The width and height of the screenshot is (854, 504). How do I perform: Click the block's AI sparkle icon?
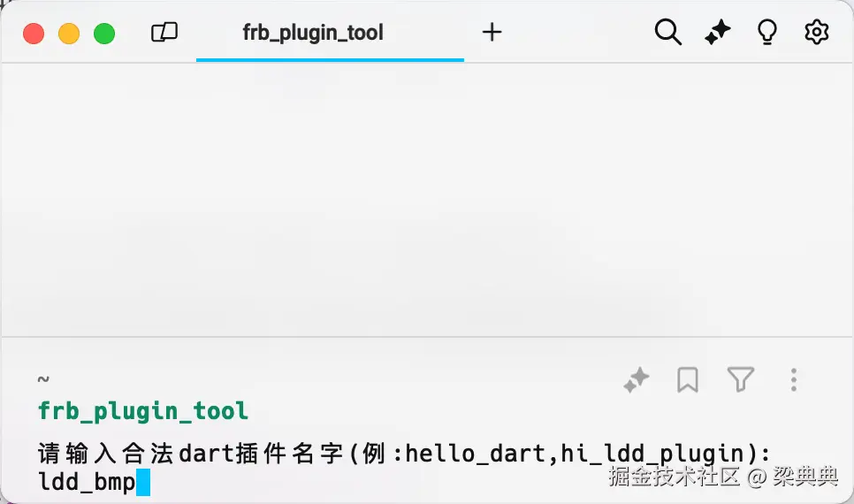tap(637, 380)
